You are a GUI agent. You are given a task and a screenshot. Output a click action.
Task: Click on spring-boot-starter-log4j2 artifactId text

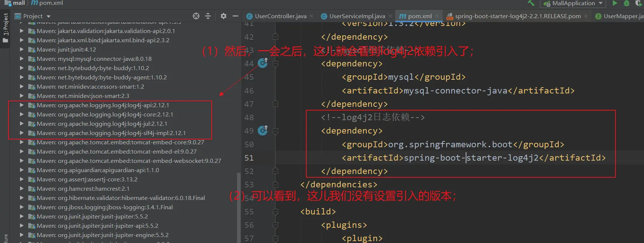click(x=471, y=158)
